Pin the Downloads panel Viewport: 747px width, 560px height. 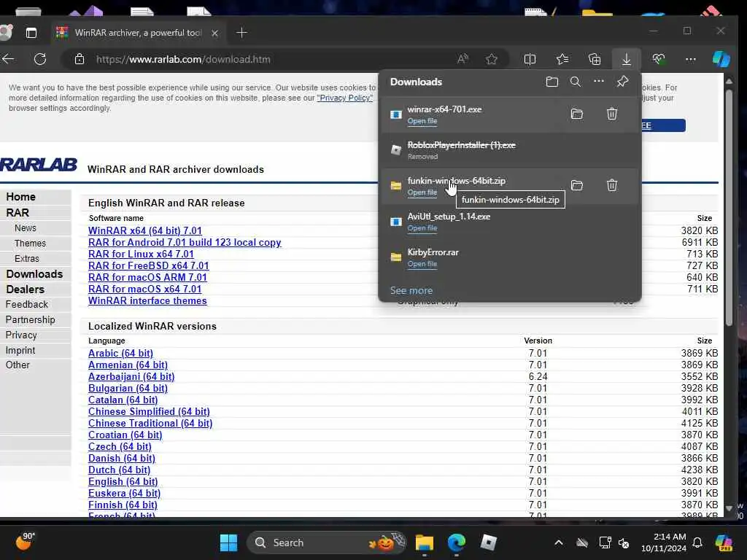point(622,82)
